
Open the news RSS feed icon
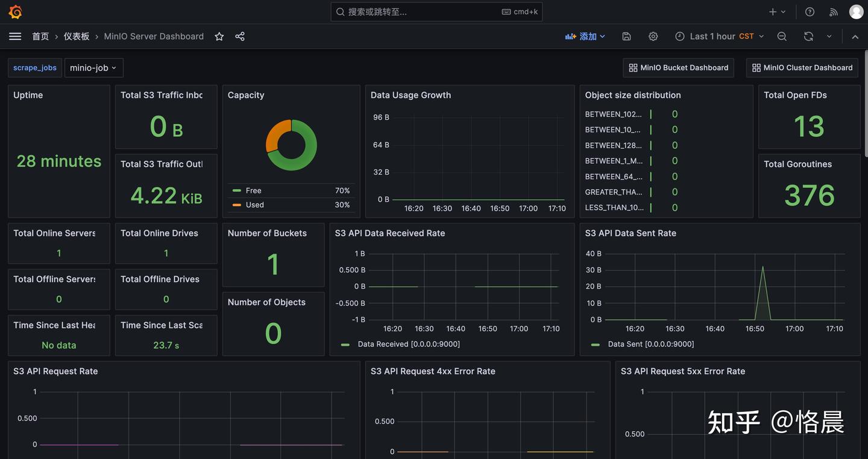click(x=834, y=12)
